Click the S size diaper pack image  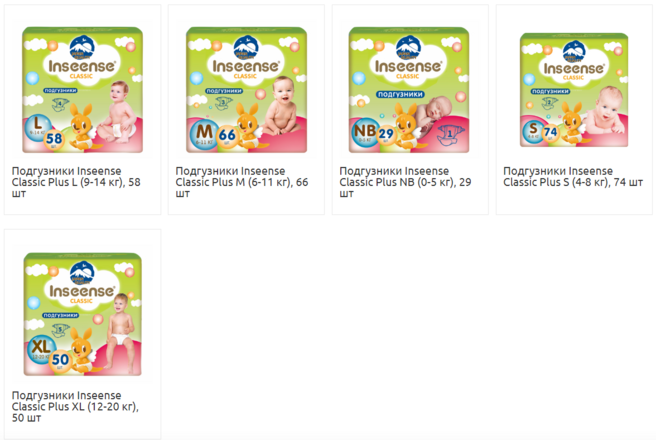pos(574,90)
